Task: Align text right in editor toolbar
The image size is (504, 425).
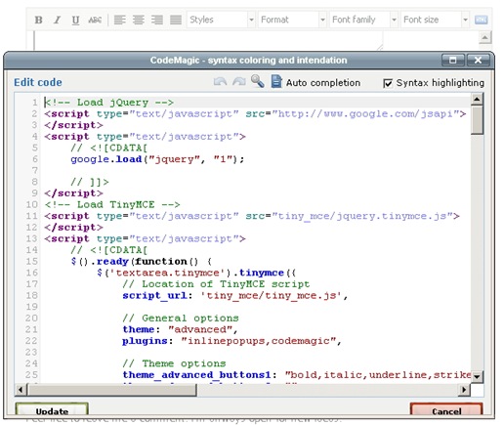Action: (157, 20)
